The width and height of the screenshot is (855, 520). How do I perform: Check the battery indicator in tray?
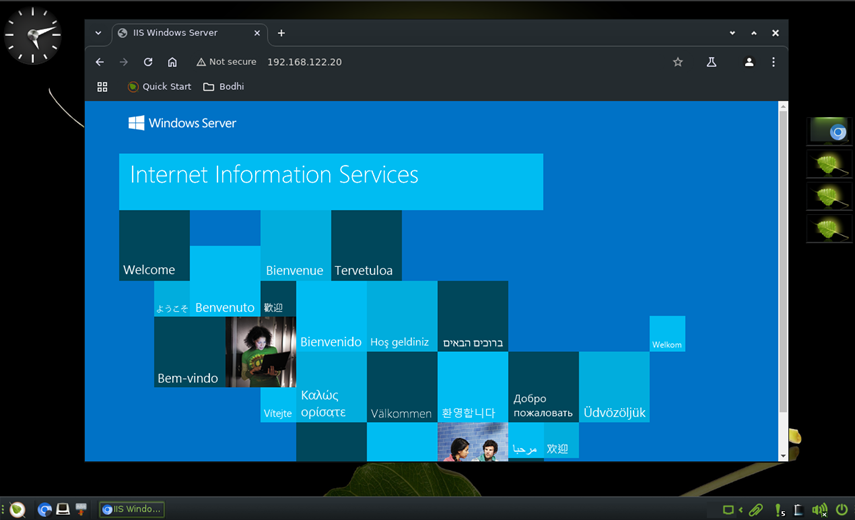pos(799,510)
